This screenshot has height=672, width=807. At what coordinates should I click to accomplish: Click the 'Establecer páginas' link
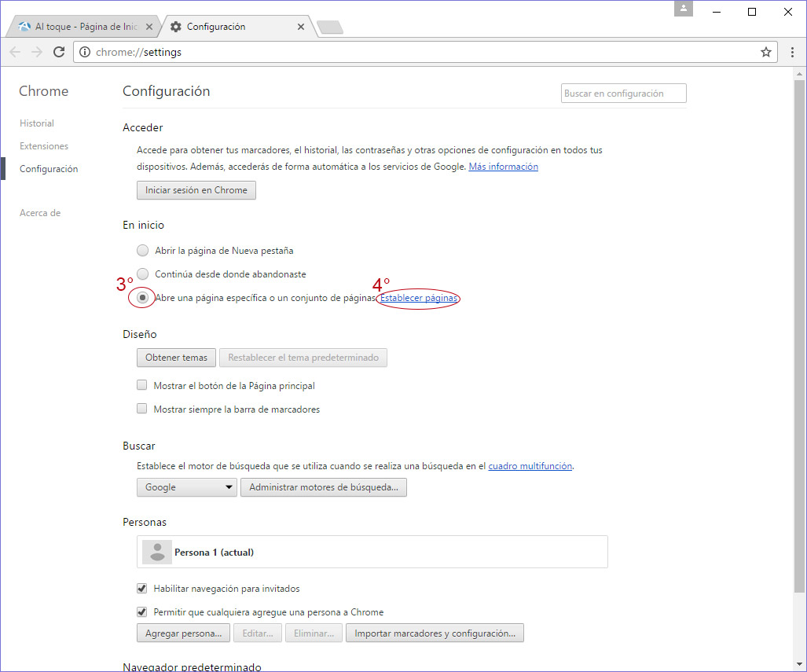click(418, 298)
